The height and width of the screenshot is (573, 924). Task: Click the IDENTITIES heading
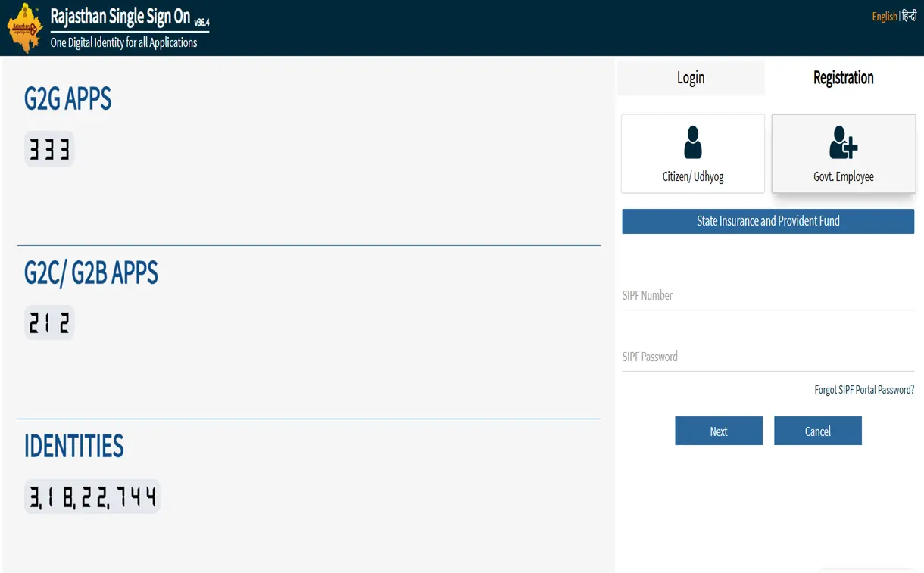tap(73, 446)
